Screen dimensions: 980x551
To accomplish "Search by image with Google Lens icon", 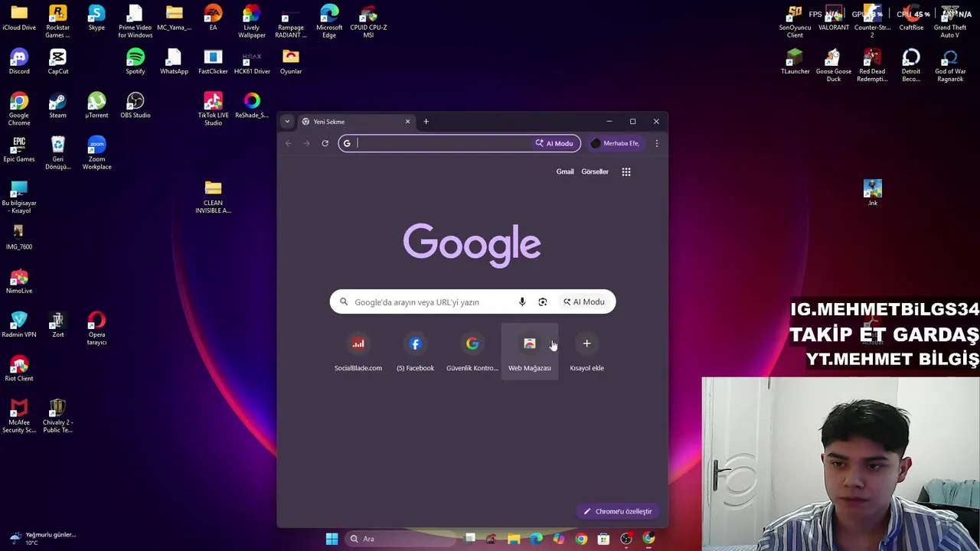I will pyautogui.click(x=543, y=302).
